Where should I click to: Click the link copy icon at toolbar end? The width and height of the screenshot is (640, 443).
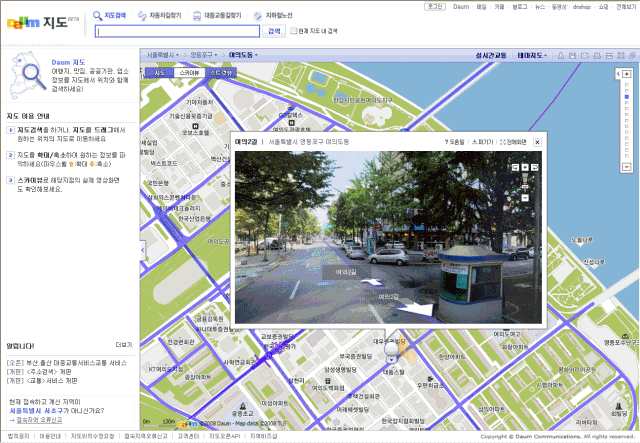(x=632, y=56)
